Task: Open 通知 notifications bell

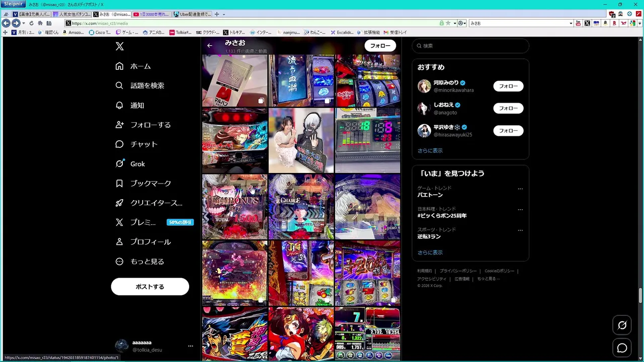Action: 119,105
